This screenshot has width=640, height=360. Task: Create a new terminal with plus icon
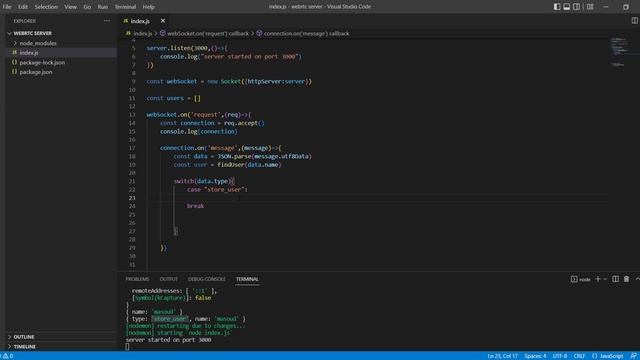click(598, 279)
